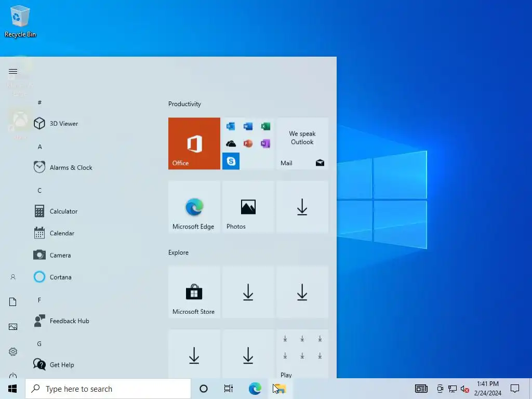Click the Windows Start button
This screenshot has width=532, height=399.
click(12, 389)
